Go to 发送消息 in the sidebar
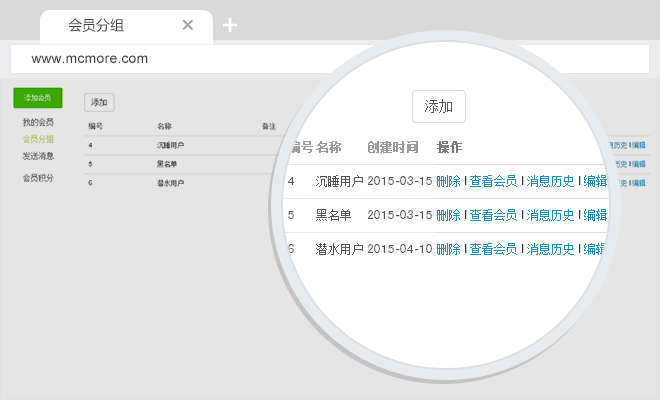The image size is (660, 400). pos(38,156)
